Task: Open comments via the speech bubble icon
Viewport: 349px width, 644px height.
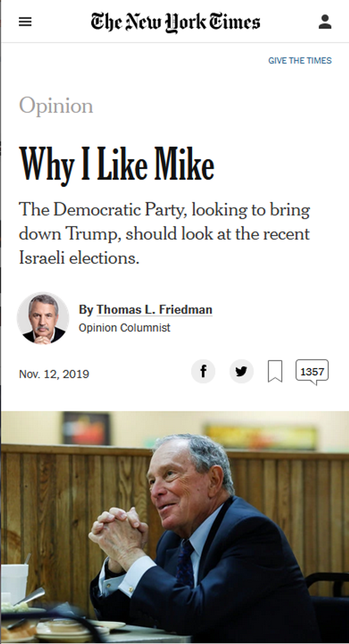Action: tap(312, 371)
